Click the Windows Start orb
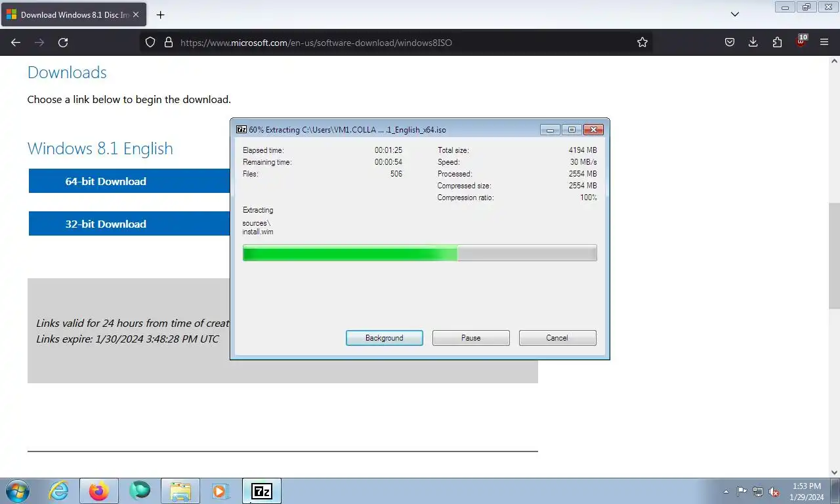This screenshot has height=504, width=840. tap(18, 491)
